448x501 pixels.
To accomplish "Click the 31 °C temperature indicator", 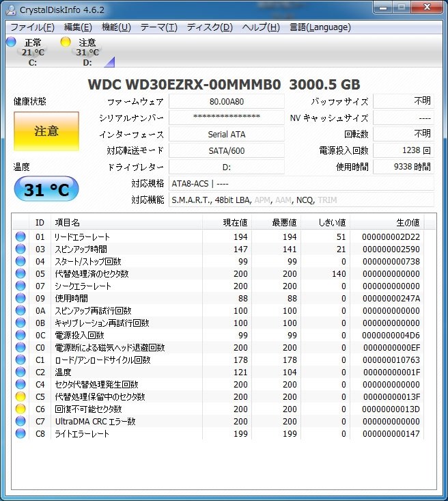I will pos(46,189).
